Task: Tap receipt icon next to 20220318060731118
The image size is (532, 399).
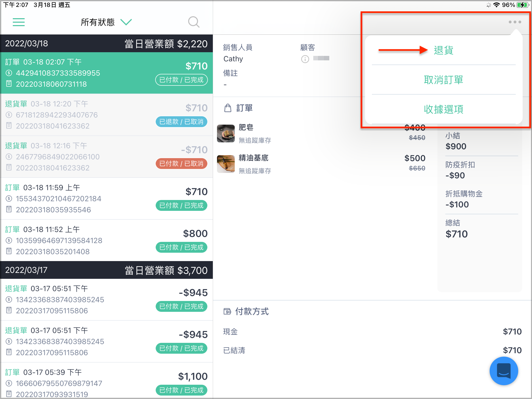Action: coord(9,84)
